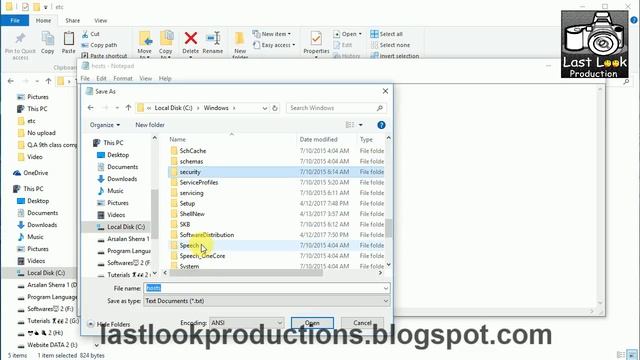Viewport: 640px width, 360px height.
Task: Click New folder icon in Explorer ribbon
Action: tap(240, 38)
